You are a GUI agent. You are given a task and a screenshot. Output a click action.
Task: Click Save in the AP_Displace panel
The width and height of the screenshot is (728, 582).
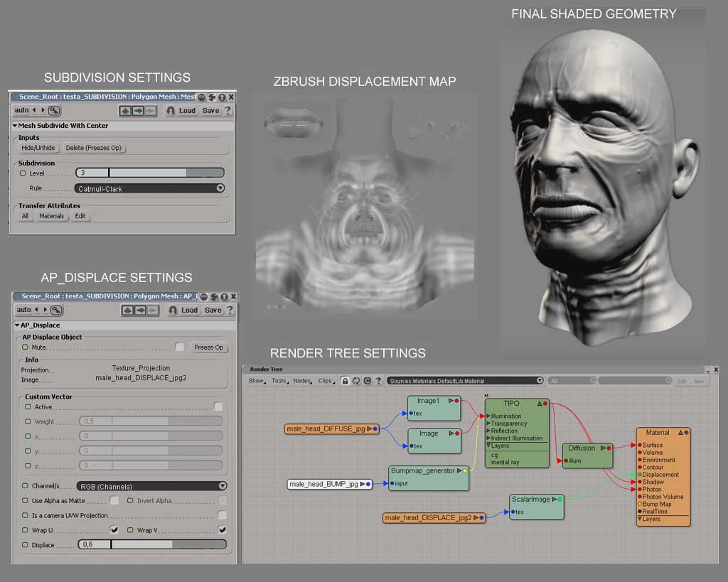click(x=213, y=310)
